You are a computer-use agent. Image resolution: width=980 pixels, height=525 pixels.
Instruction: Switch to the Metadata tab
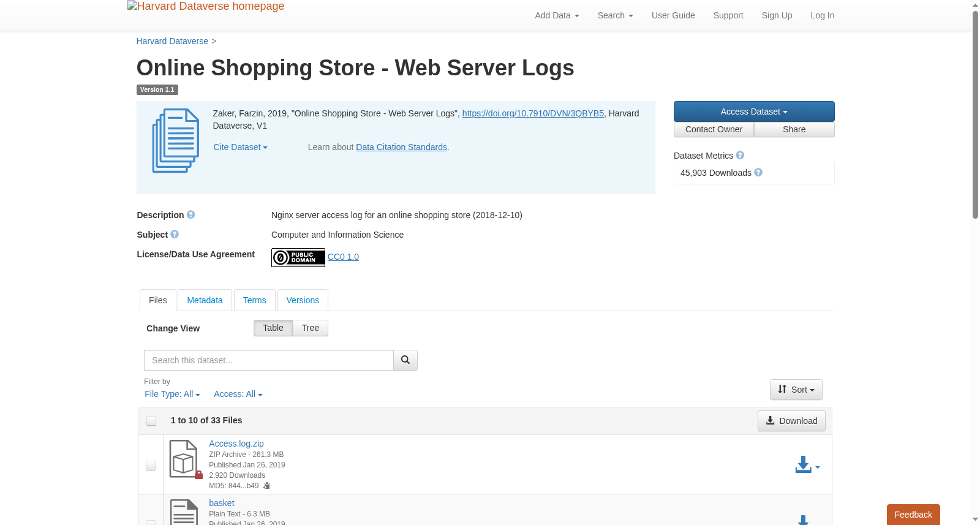205,300
